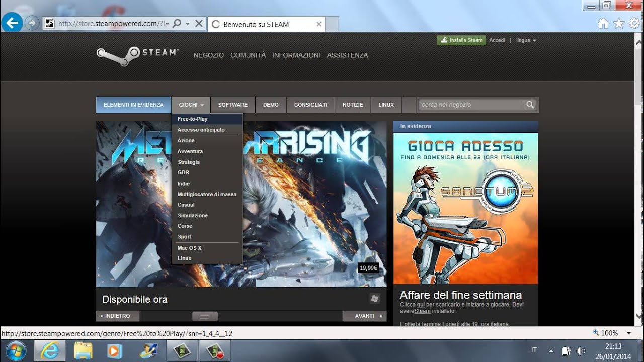
Task: Click the INDIETRO carousel button
Action: coord(118,316)
